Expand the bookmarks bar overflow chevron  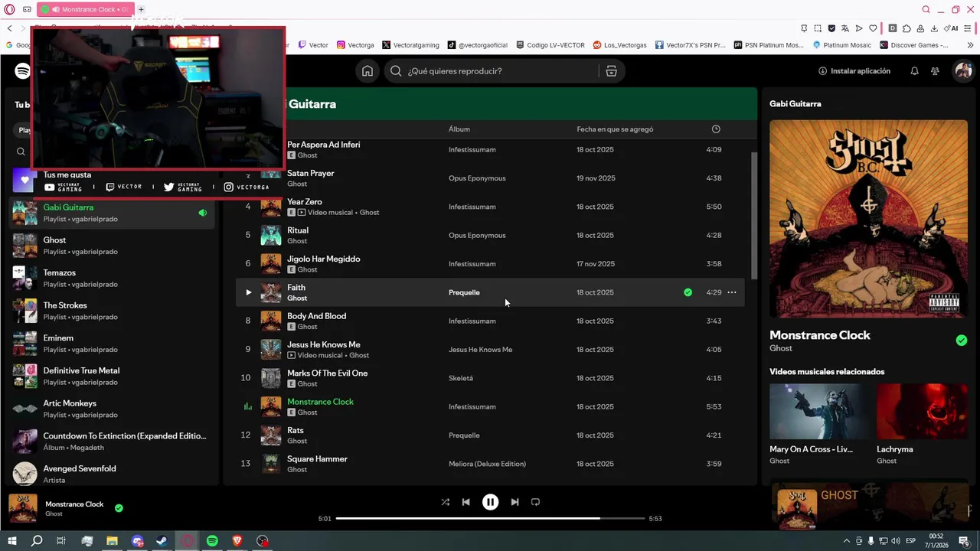(x=971, y=45)
